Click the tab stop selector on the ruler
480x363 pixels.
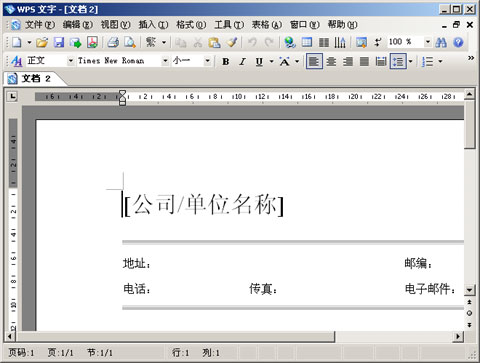tap(13, 97)
